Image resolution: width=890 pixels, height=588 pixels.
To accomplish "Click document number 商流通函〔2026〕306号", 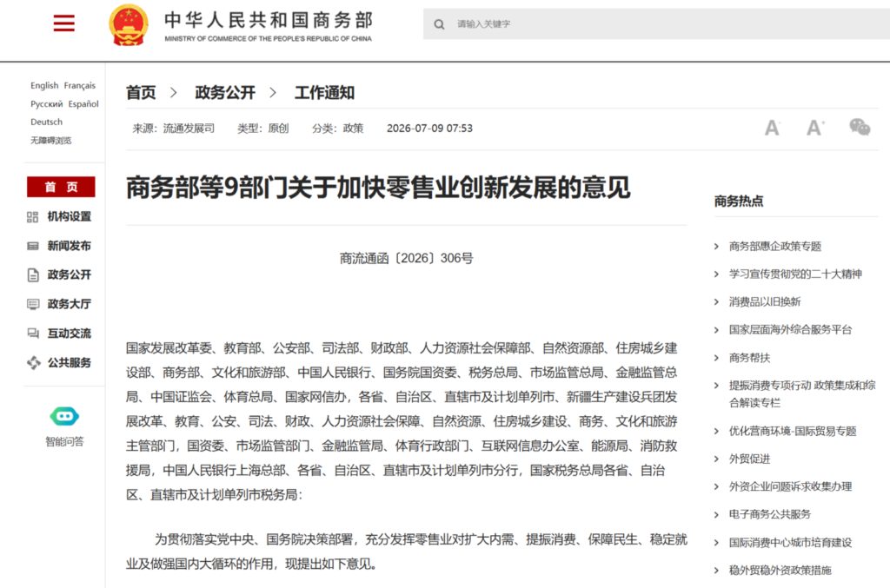I will (x=407, y=259).
